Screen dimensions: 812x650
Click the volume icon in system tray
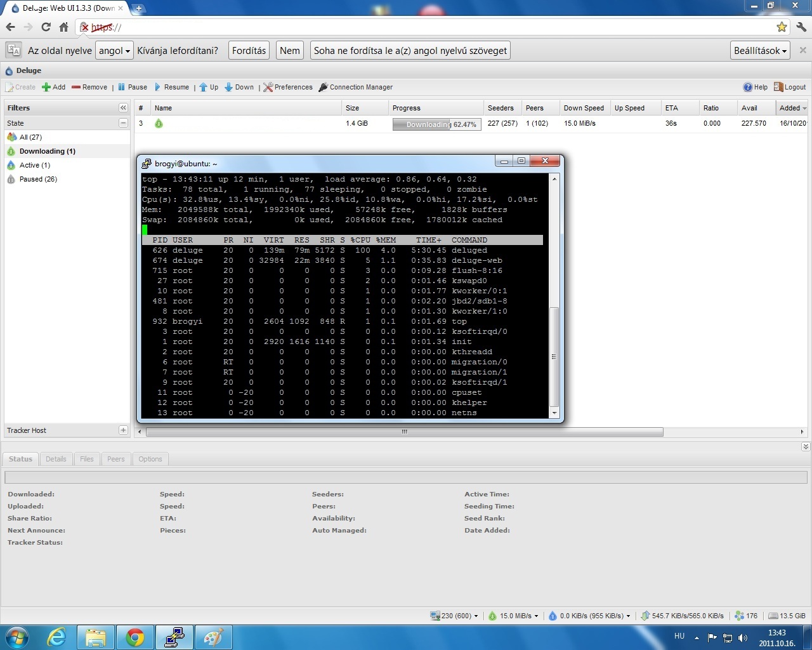click(x=743, y=638)
